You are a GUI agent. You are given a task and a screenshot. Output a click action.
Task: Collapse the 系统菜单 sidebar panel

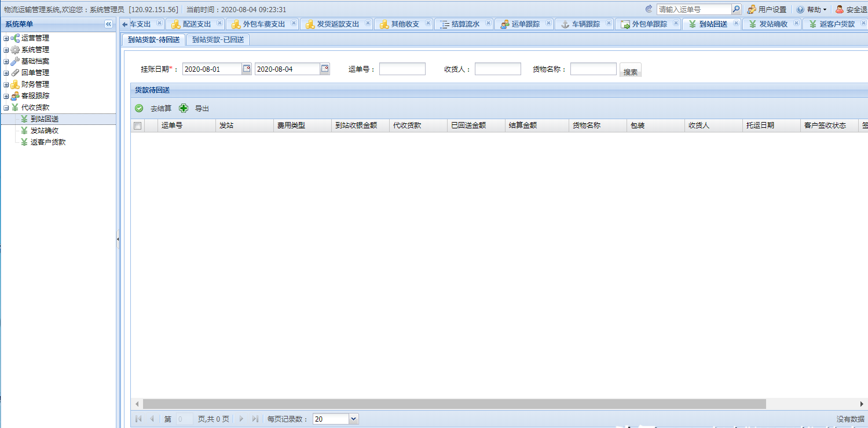tap(108, 24)
